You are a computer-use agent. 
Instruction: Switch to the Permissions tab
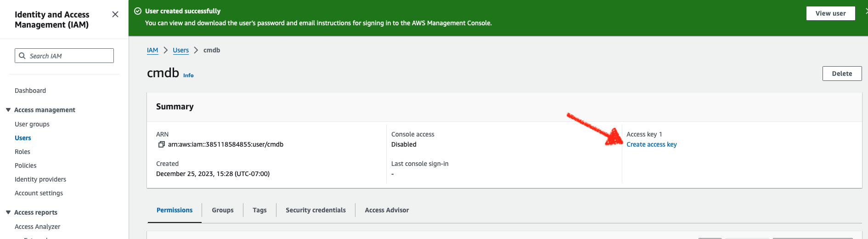point(175,210)
